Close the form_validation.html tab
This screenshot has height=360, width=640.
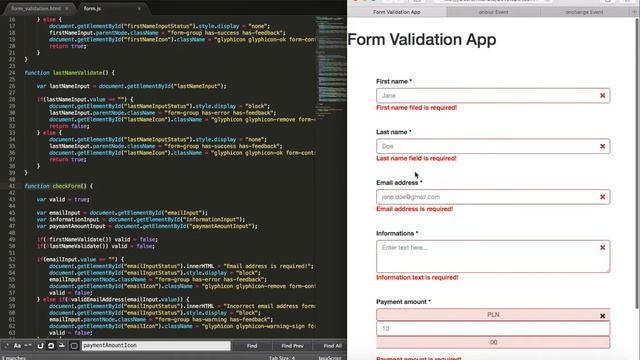(x=67, y=8)
